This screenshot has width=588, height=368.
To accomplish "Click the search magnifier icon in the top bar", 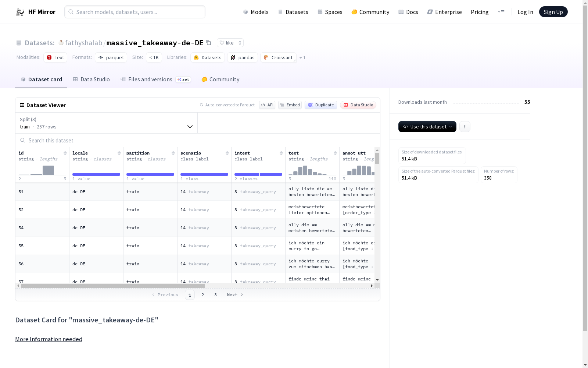I will pyautogui.click(x=71, y=12).
